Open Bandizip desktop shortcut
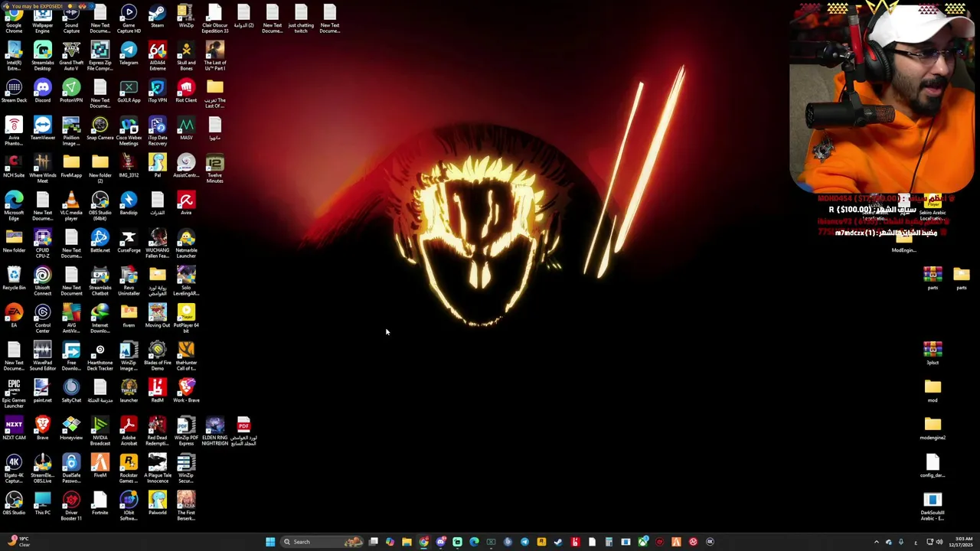This screenshot has height=551, width=980. (x=129, y=204)
